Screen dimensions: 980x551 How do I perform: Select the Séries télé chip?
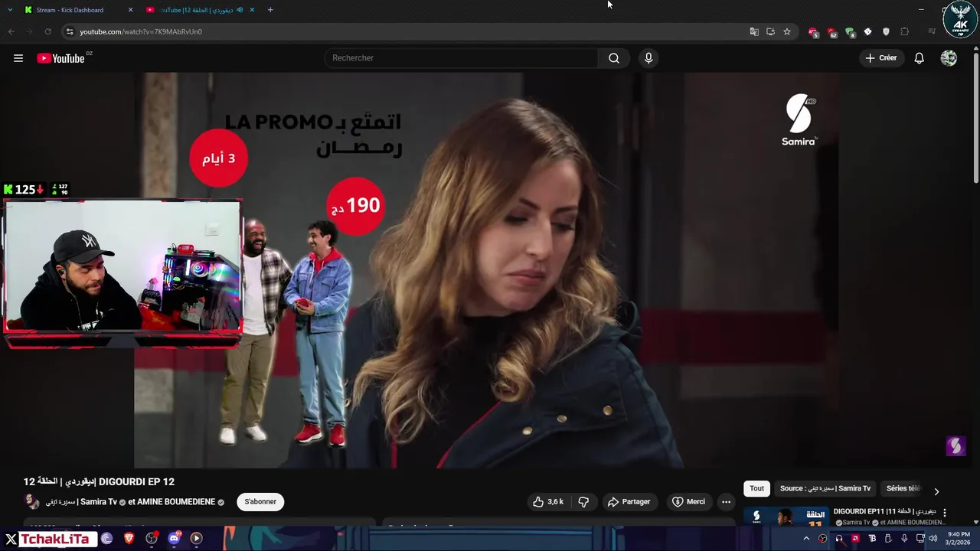coord(903,488)
